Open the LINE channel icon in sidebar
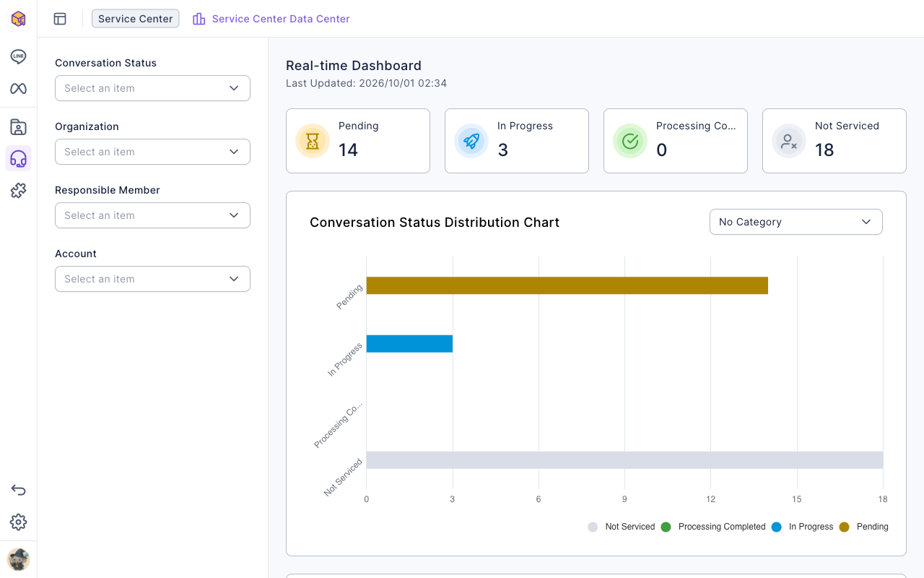Screen dimensions: 924x578 (x=19, y=56)
